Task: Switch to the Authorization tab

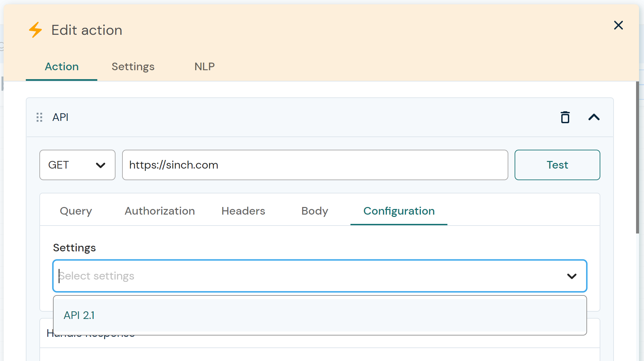Action: (160, 211)
